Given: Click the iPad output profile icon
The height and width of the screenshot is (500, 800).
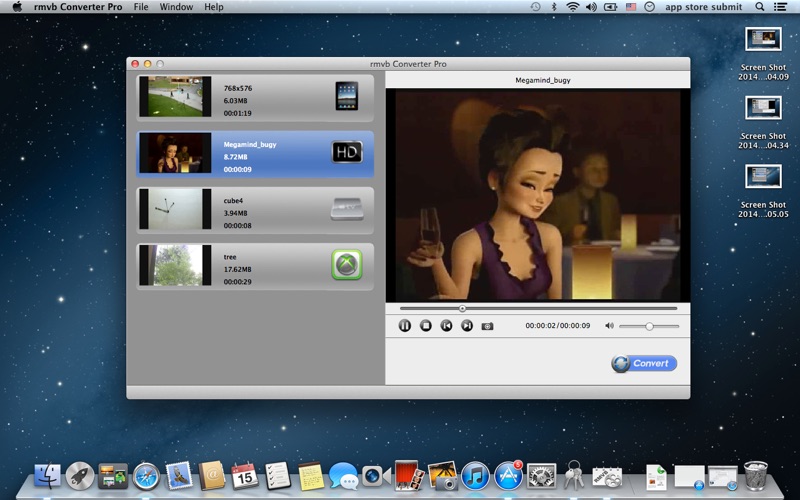Looking at the screenshot, I should (x=346, y=97).
